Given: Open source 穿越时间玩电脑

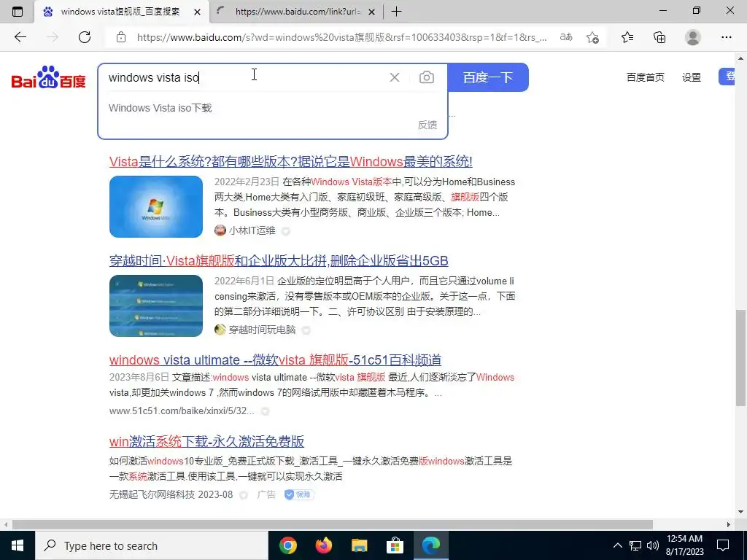Looking at the screenshot, I should pos(262,330).
